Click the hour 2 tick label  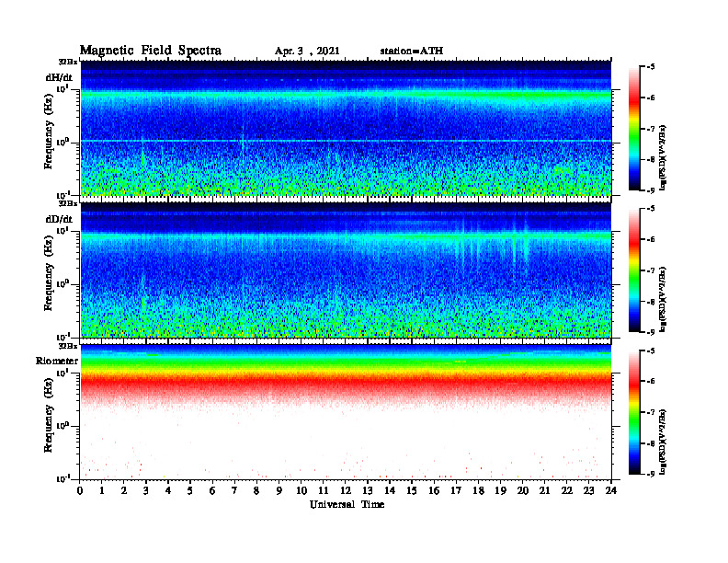124,491
